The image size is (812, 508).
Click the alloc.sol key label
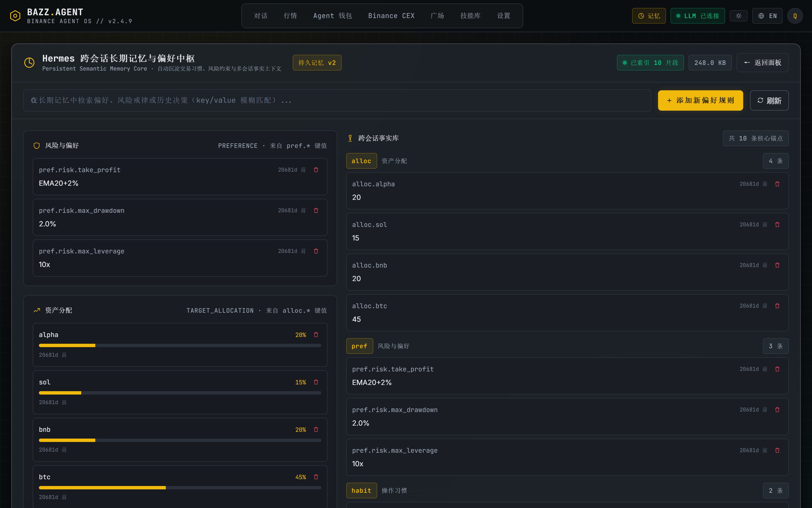pyautogui.click(x=369, y=225)
